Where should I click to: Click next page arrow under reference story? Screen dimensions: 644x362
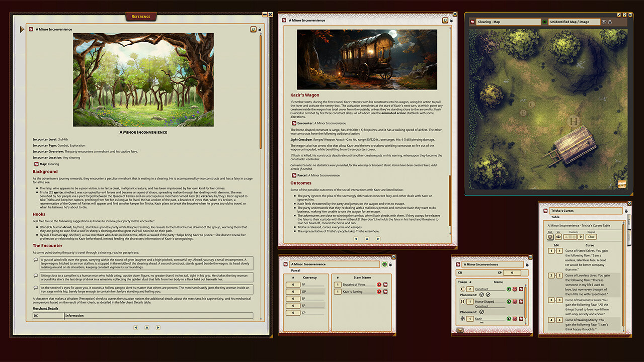(158, 327)
